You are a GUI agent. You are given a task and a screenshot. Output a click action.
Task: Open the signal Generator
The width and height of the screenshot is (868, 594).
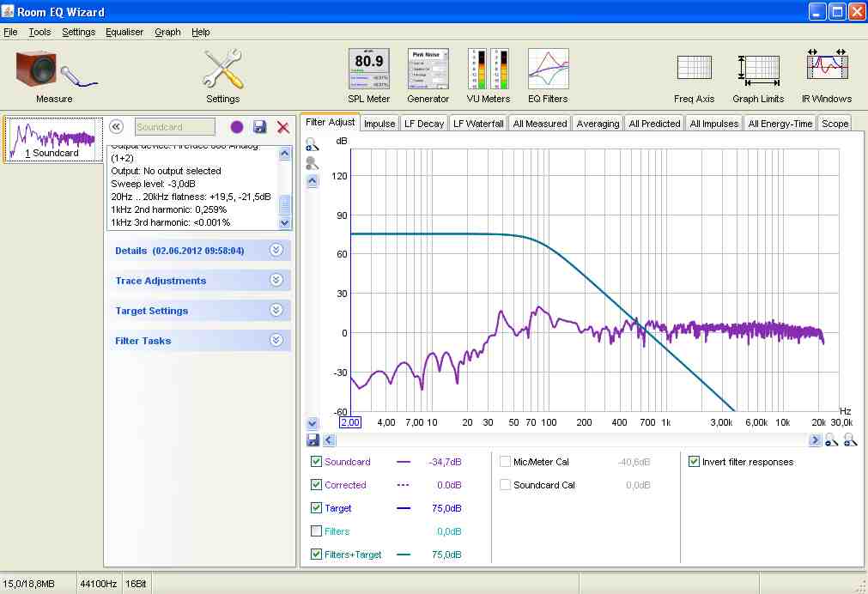(x=428, y=76)
